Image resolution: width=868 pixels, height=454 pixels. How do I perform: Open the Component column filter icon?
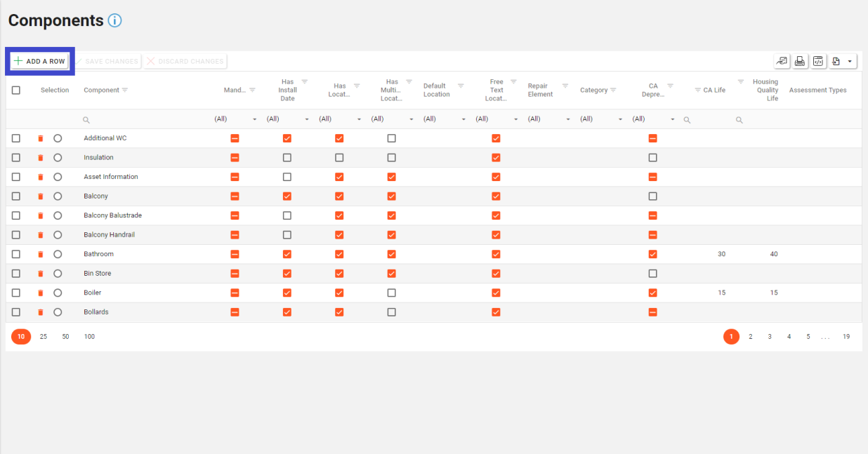click(x=125, y=90)
